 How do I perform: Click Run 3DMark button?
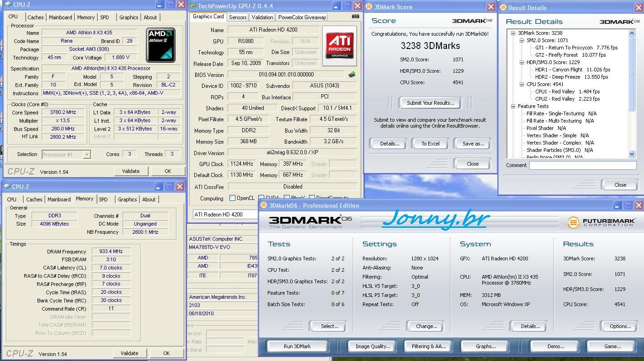pos(297,346)
